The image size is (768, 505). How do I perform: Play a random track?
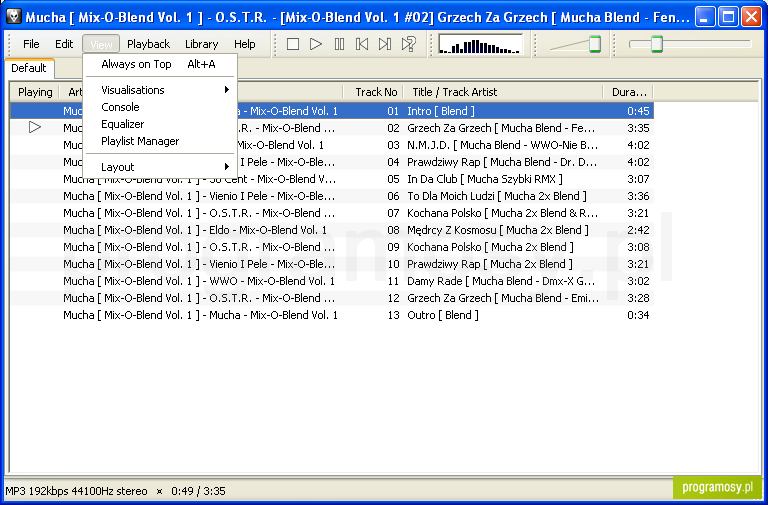tap(408, 44)
